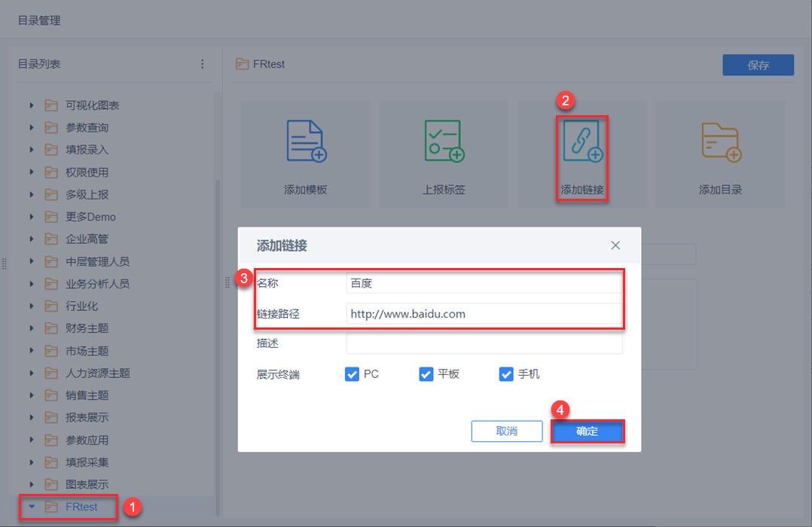Expand the 权限使用 tree node arrow
The height and width of the screenshot is (527, 812).
(x=32, y=172)
